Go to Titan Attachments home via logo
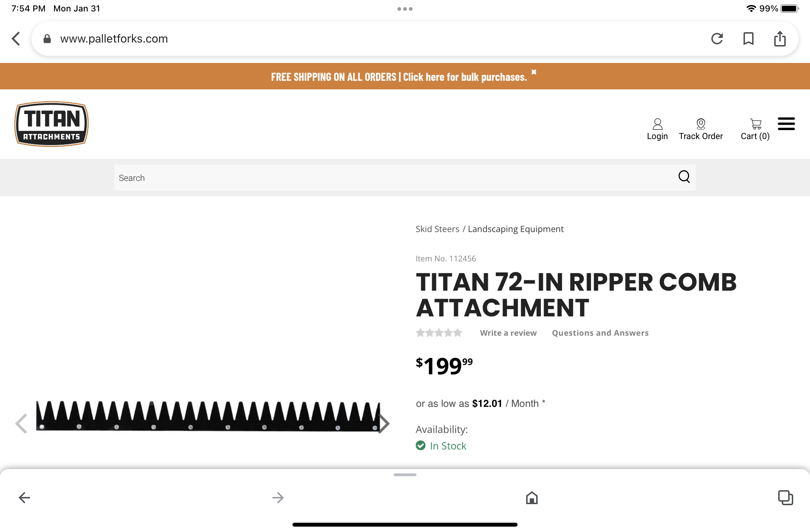Viewport: 810px width, 532px height. (51, 124)
